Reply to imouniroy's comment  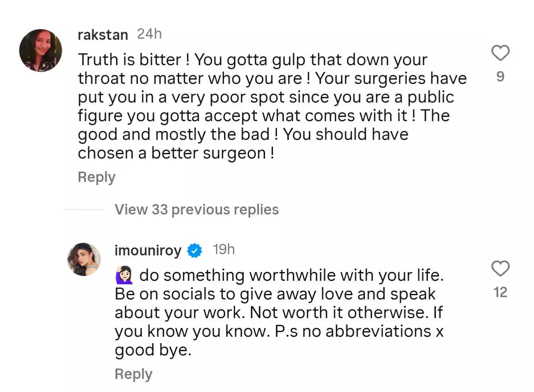pos(133,374)
